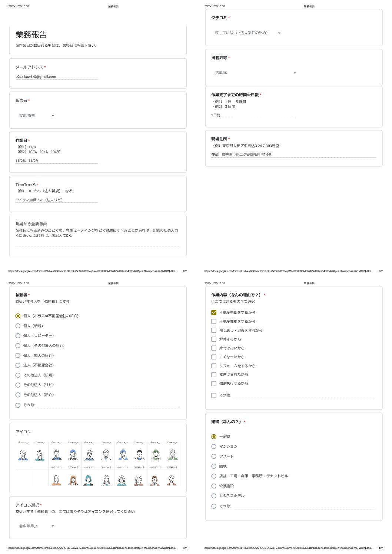The width and height of the screenshot is (392, 554).
Task: Uncheck 不動産売却をするから checkbox
Action: coord(214,312)
